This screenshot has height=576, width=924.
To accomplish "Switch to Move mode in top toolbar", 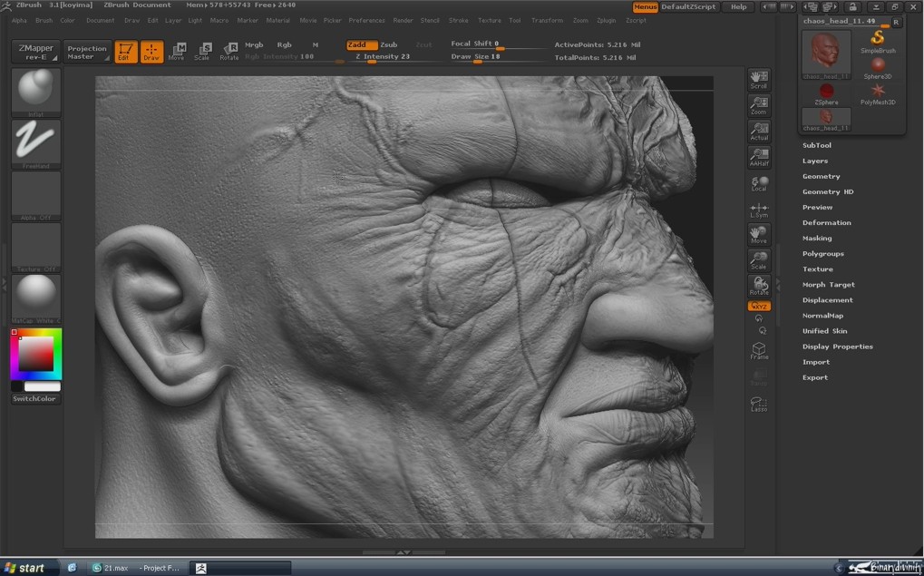I will pos(177,52).
